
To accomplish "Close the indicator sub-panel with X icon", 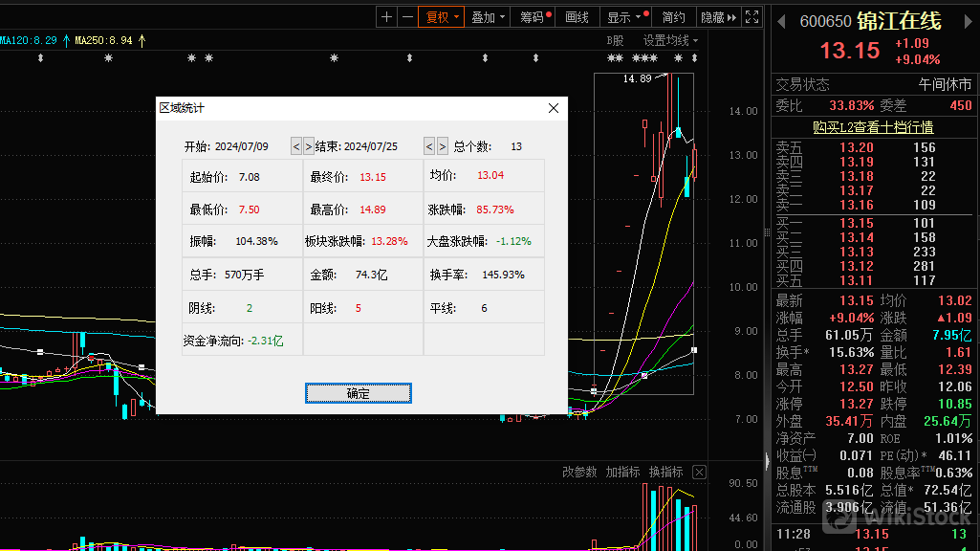I will click(x=699, y=473).
